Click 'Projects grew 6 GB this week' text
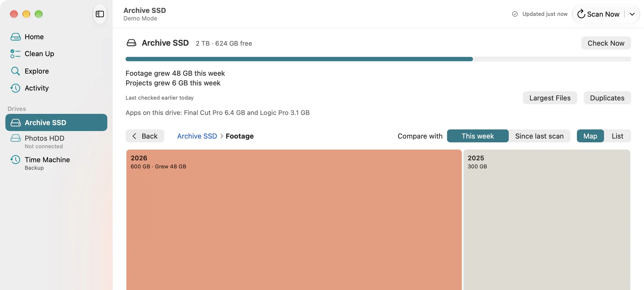The image size is (644, 290). click(x=173, y=83)
